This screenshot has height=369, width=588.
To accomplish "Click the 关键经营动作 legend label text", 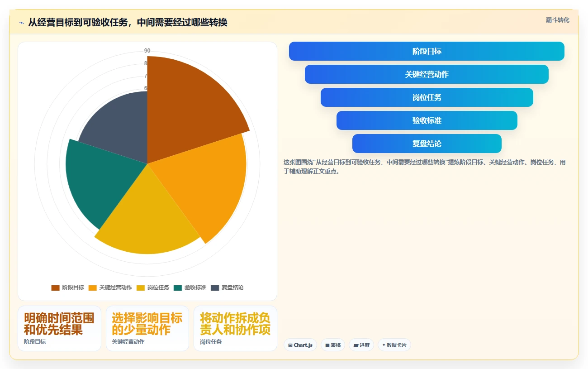I will point(115,288).
